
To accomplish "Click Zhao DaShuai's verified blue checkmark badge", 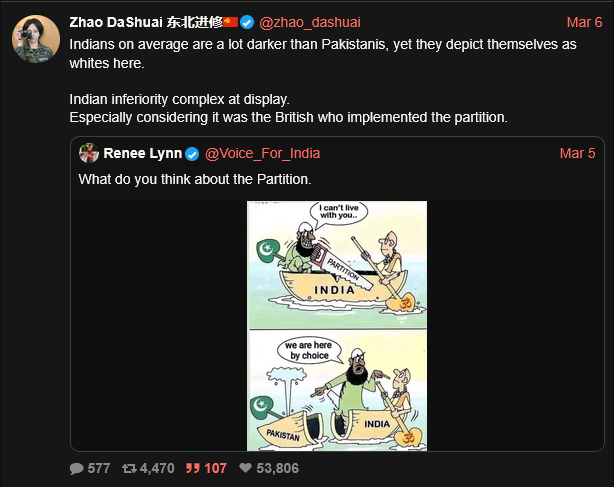I will (x=247, y=22).
